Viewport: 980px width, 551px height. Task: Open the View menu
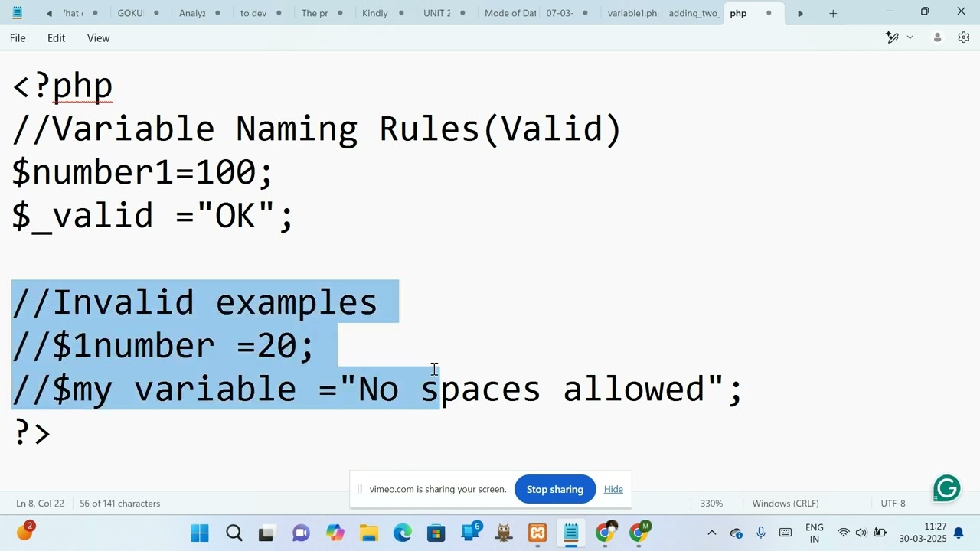[98, 37]
